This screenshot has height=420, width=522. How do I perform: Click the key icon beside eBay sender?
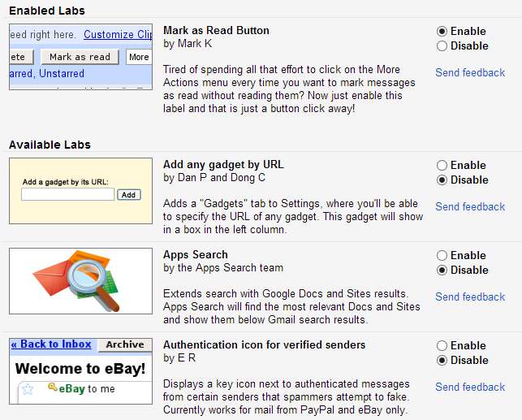tap(52, 388)
